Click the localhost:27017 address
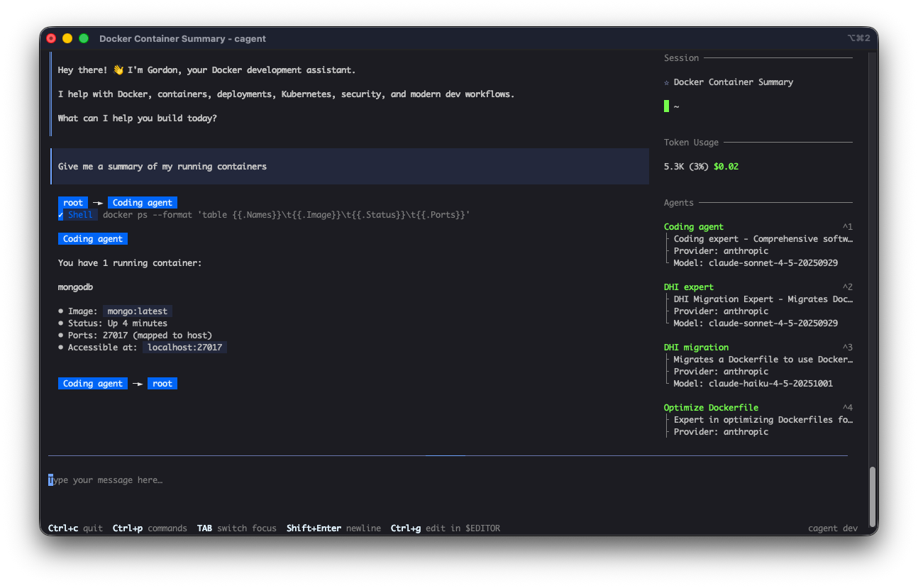This screenshot has width=918, height=588. tap(184, 348)
